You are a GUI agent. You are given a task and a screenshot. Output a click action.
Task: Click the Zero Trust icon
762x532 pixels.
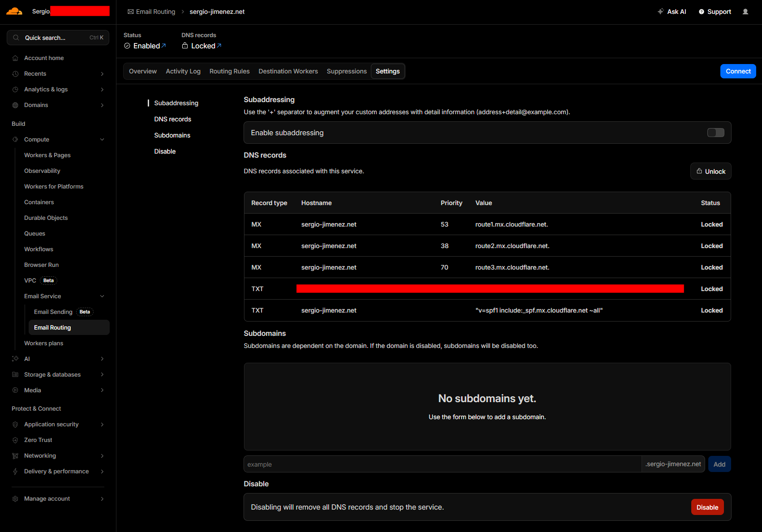point(15,440)
